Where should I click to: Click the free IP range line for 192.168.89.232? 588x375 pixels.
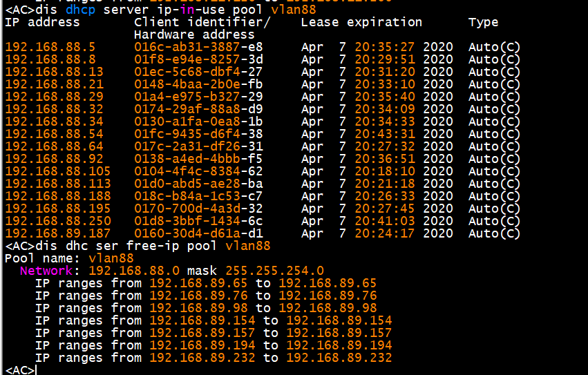[x=213, y=358]
